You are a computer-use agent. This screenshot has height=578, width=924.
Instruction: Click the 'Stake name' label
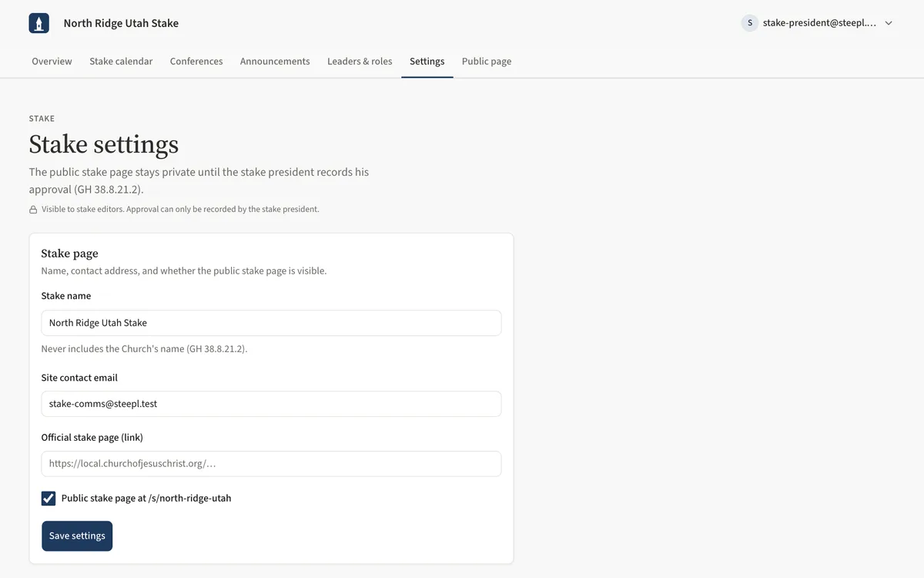tap(66, 296)
